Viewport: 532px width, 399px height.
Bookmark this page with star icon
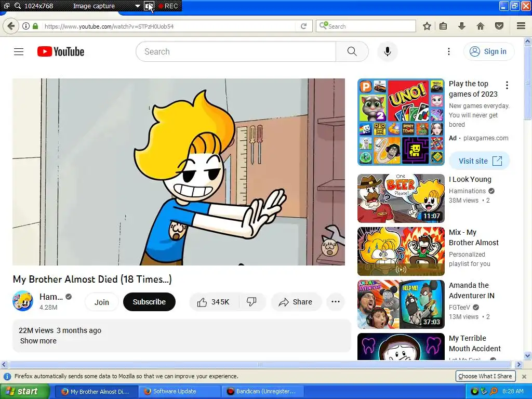[427, 26]
